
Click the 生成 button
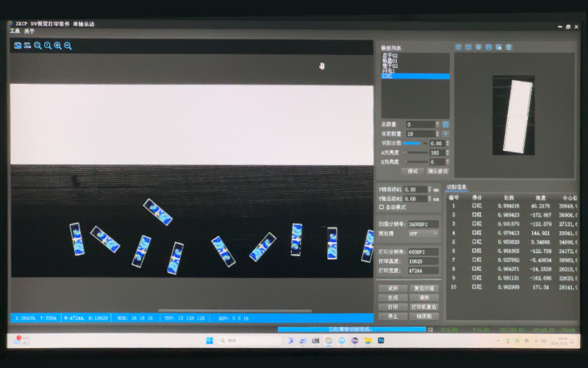coord(392,297)
